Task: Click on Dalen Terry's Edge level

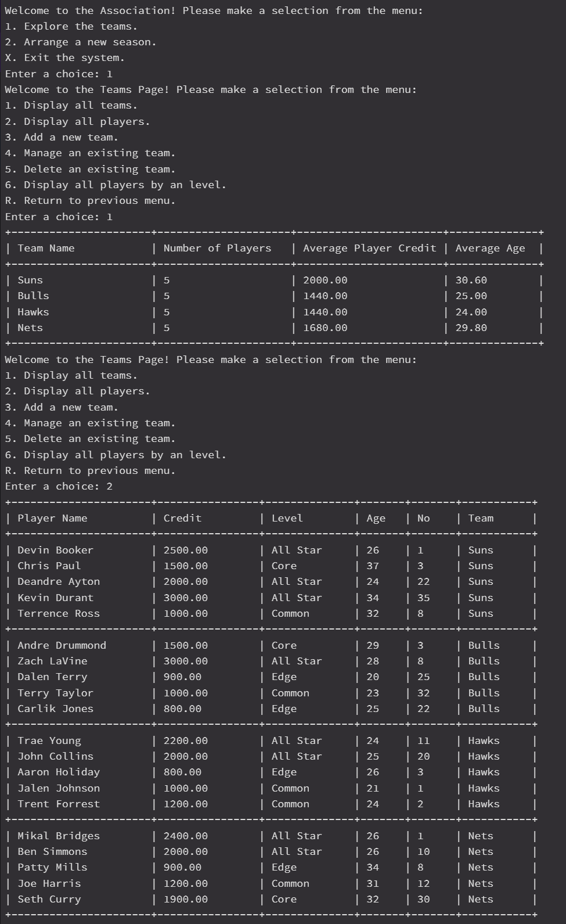Action: click(x=284, y=677)
